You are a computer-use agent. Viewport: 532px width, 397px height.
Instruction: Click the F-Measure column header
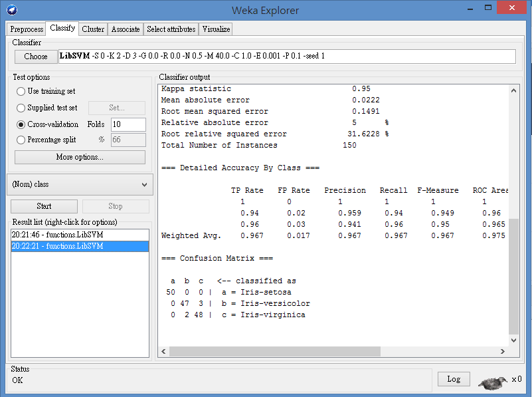click(438, 190)
